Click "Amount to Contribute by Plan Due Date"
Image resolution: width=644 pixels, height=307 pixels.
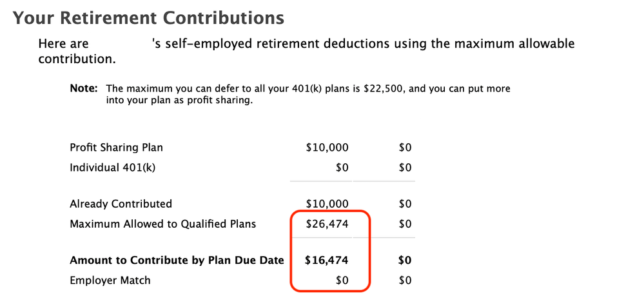click(x=177, y=261)
